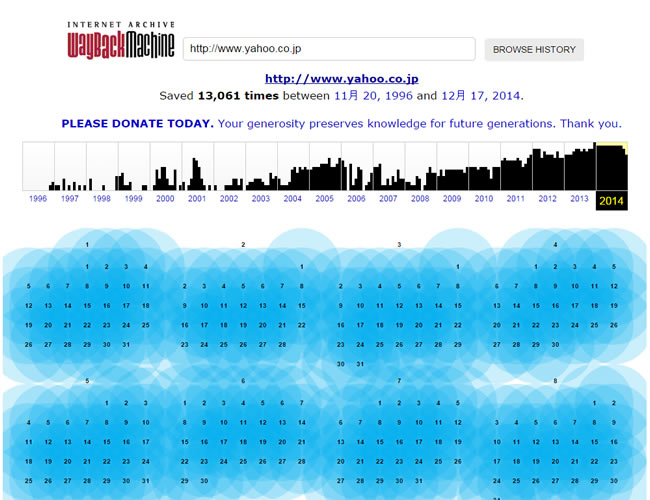Image resolution: width=650 pixels, height=500 pixels.
Task: Open snapshot for day 30 in month 4
Action: [x=555, y=345]
